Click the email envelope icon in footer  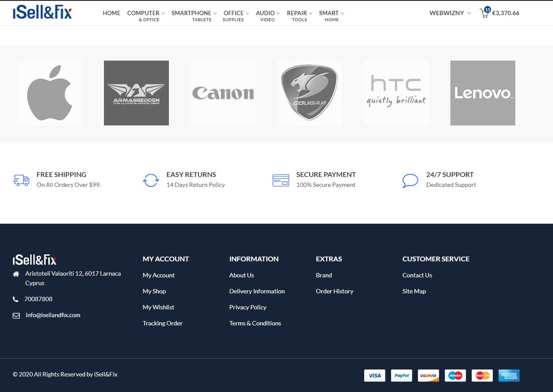coord(16,315)
